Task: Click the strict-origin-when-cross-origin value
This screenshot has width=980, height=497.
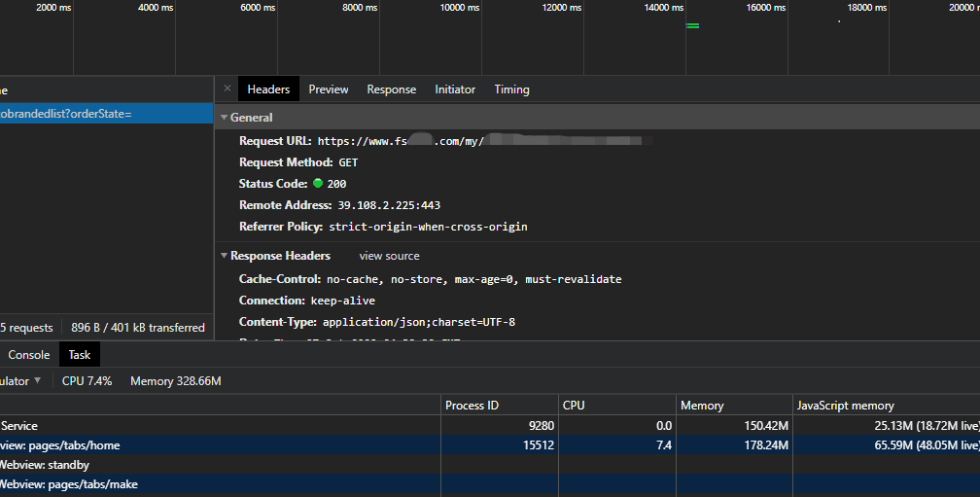Action: click(x=428, y=227)
